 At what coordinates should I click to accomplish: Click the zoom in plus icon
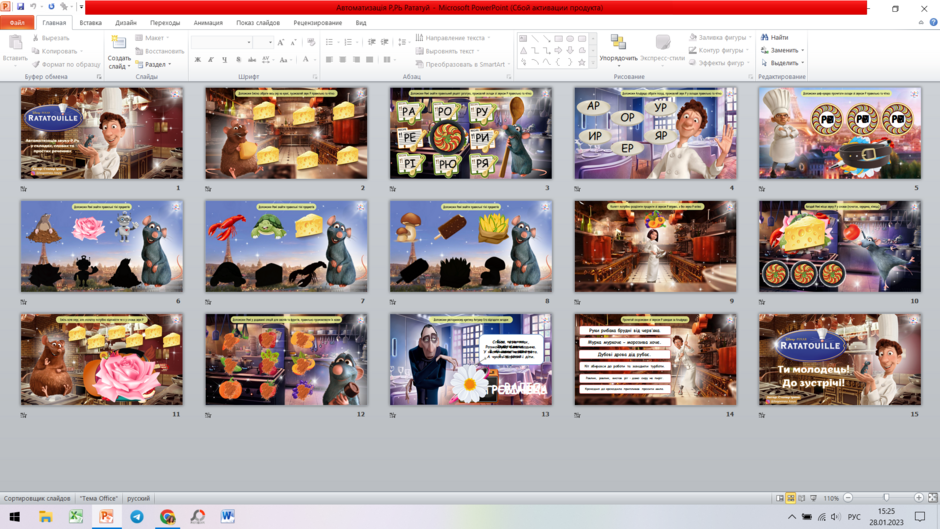pos(918,498)
